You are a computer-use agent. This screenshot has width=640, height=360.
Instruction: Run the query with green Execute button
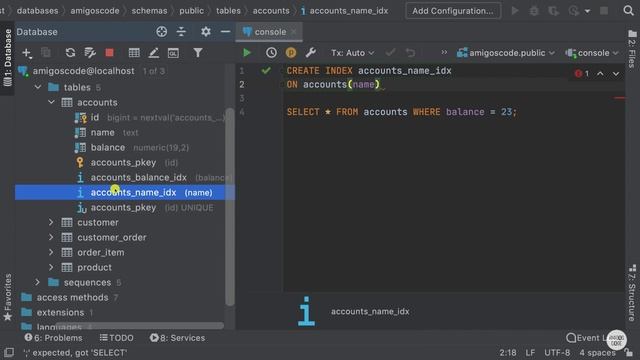tap(247, 53)
